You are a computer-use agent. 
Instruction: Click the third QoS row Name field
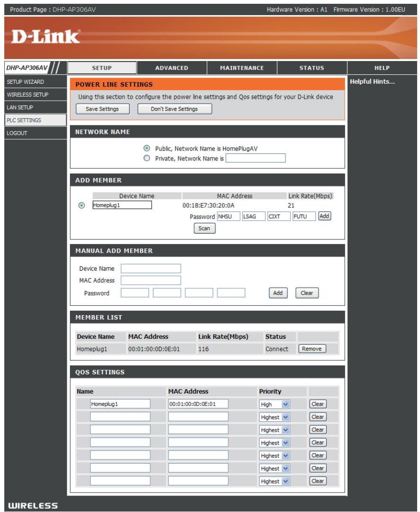[x=120, y=430]
